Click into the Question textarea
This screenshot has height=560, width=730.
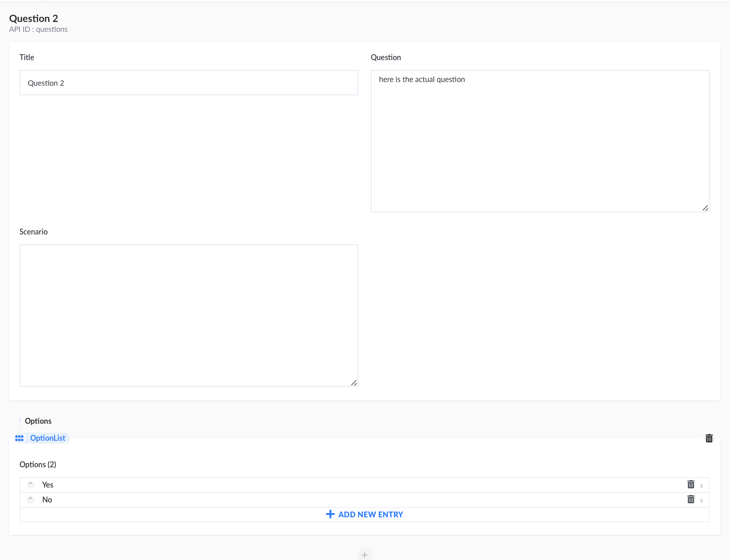click(540, 141)
